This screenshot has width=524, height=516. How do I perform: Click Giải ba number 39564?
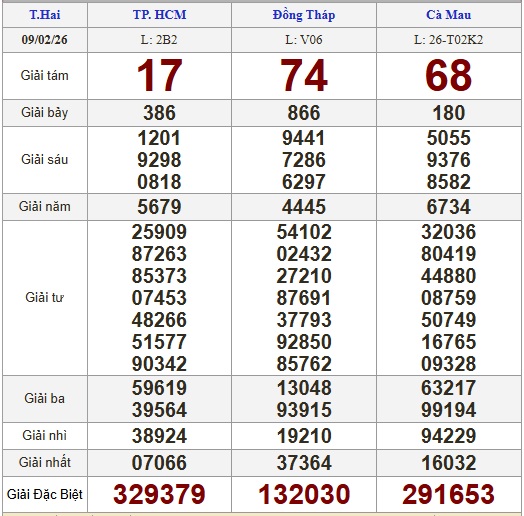pyautogui.click(x=159, y=410)
